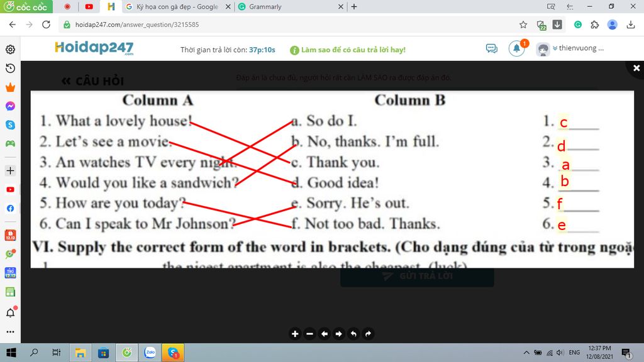Click the hoidap247.com address bar
Viewport: 644px width, 362px height.
(x=287, y=25)
